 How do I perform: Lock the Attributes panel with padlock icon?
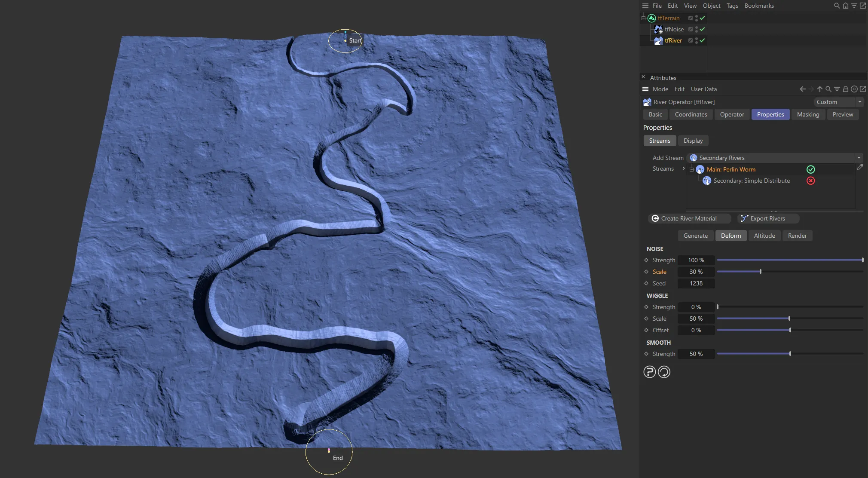coord(845,89)
